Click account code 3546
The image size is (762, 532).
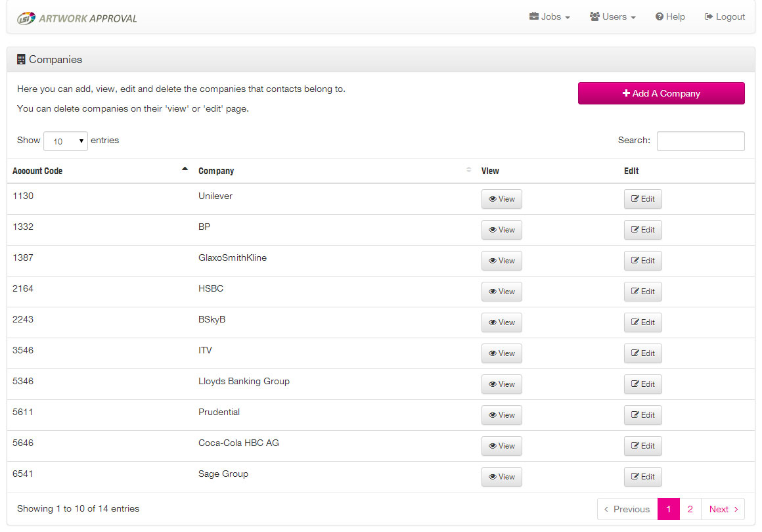tap(23, 350)
